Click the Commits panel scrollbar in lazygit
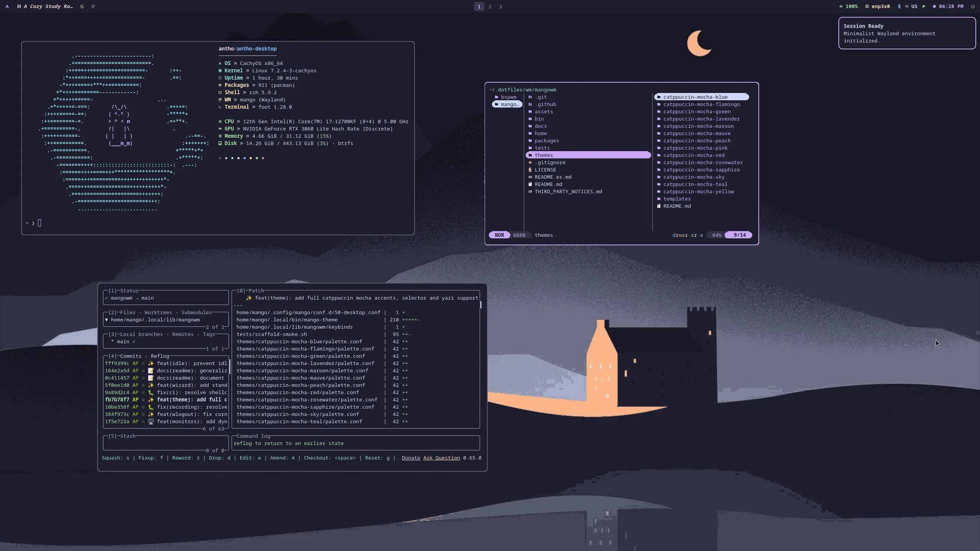 tap(229, 367)
